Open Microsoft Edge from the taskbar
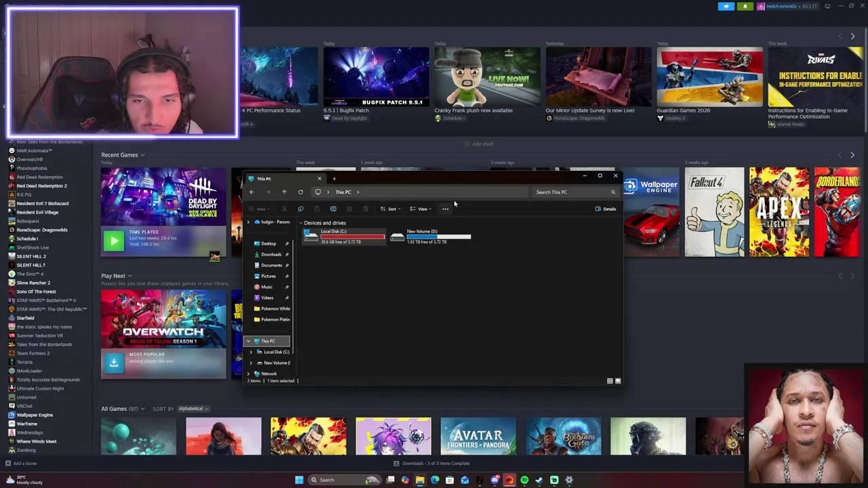The width and height of the screenshot is (868, 488). (435, 480)
